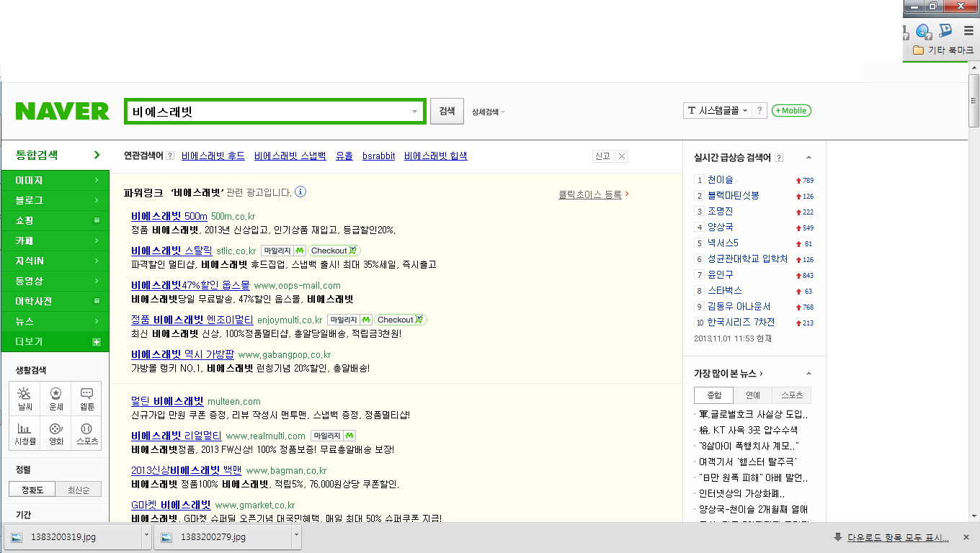Switch to the 종합 news tab
This screenshot has width=980, height=553.
(x=713, y=395)
